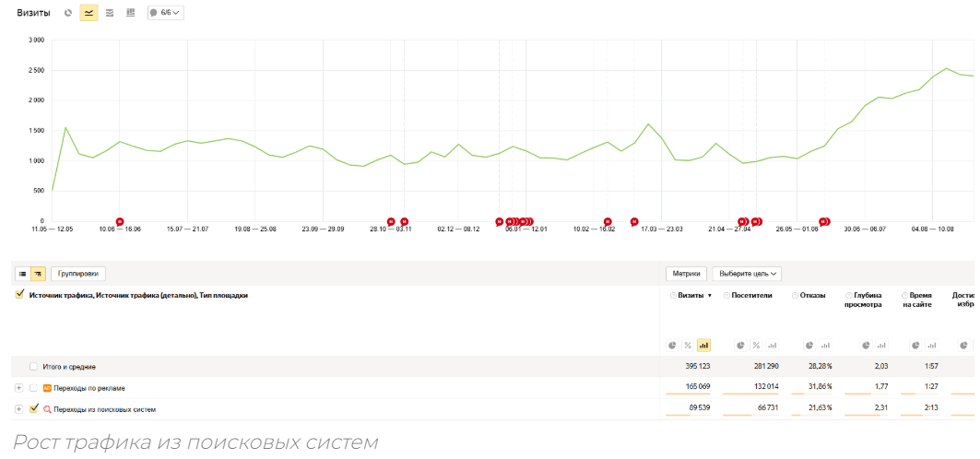The width and height of the screenshot is (980, 459).
Task: Select the ad visits value 165 069
Action: 698,388
